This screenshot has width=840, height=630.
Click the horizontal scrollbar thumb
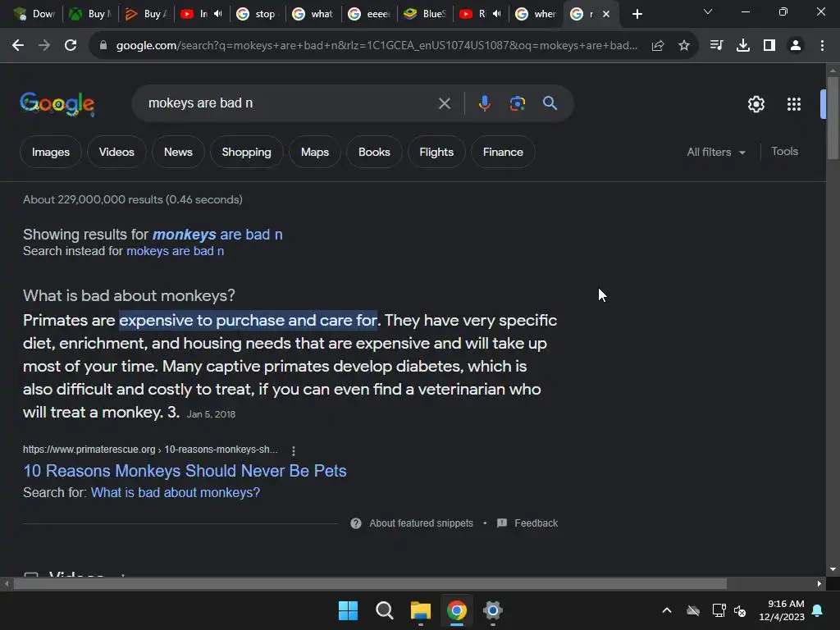[x=370, y=583]
